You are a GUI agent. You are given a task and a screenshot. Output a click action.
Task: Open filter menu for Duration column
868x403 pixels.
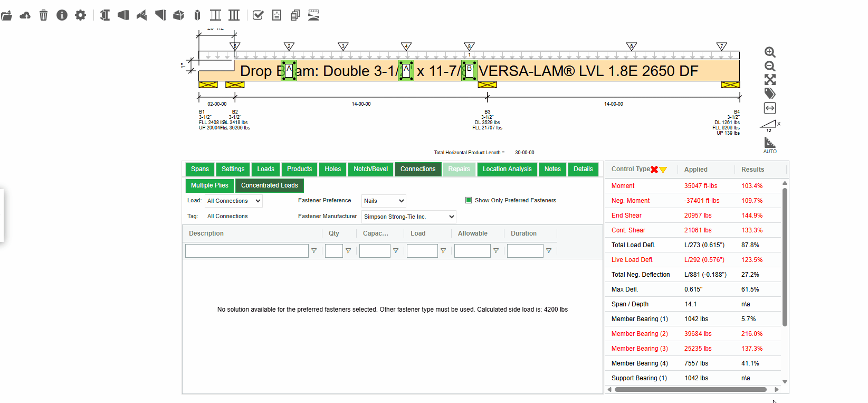[x=549, y=251]
